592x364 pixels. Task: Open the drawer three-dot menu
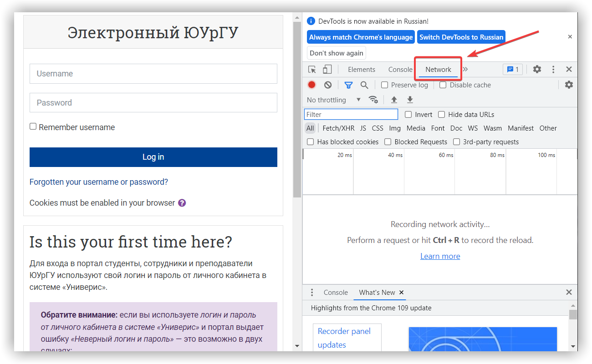pyautogui.click(x=312, y=292)
